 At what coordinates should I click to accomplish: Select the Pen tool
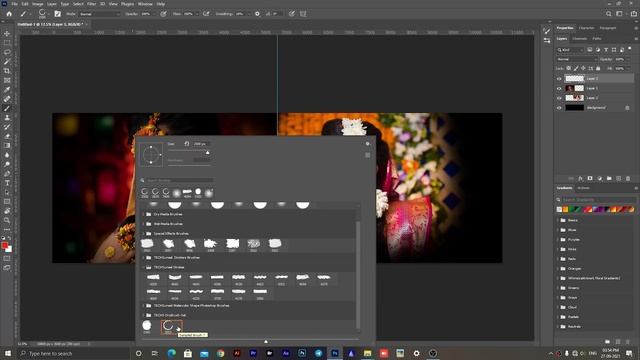point(7,173)
